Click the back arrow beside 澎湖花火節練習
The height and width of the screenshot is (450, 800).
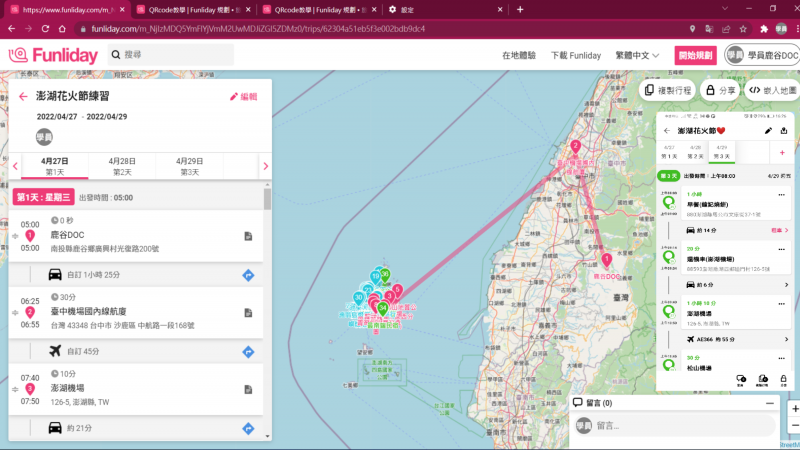pyautogui.click(x=23, y=97)
